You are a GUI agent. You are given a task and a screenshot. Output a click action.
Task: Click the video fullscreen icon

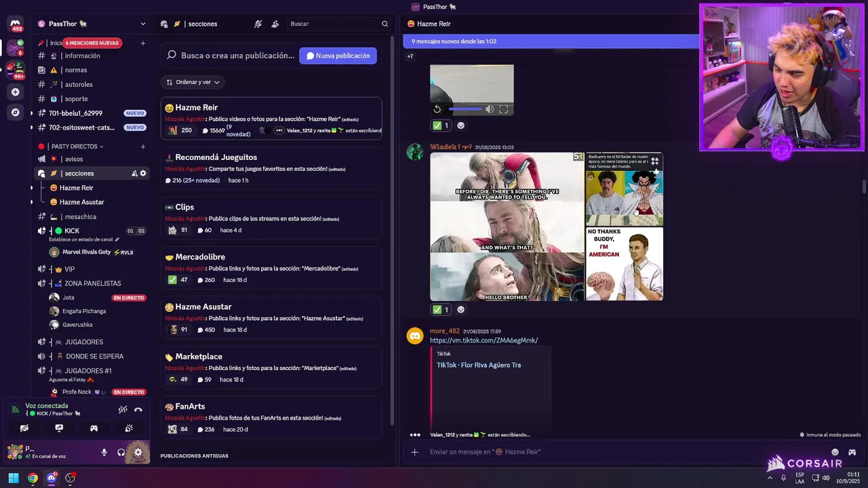504,109
